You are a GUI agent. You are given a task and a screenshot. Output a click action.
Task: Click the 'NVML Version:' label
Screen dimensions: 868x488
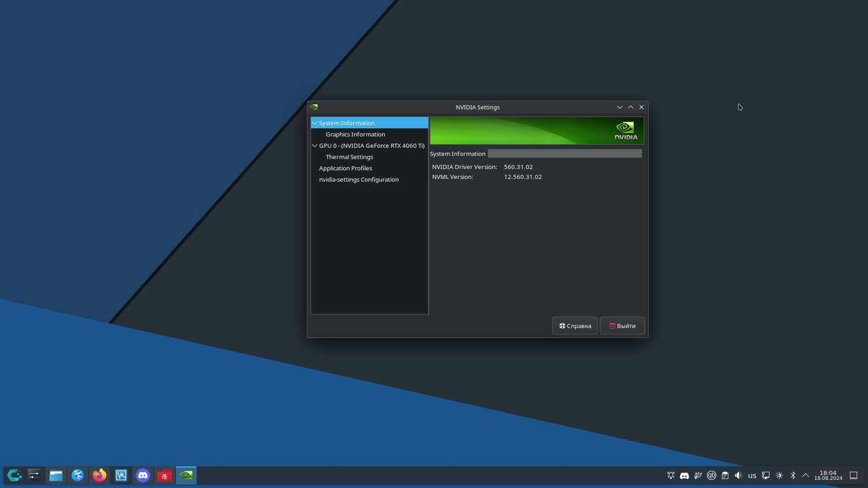[x=453, y=177]
